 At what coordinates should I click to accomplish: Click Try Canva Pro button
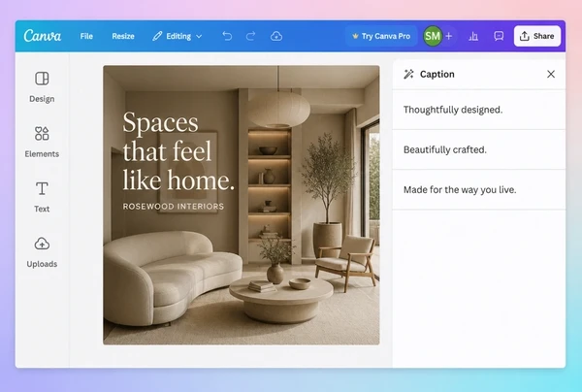tap(381, 36)
